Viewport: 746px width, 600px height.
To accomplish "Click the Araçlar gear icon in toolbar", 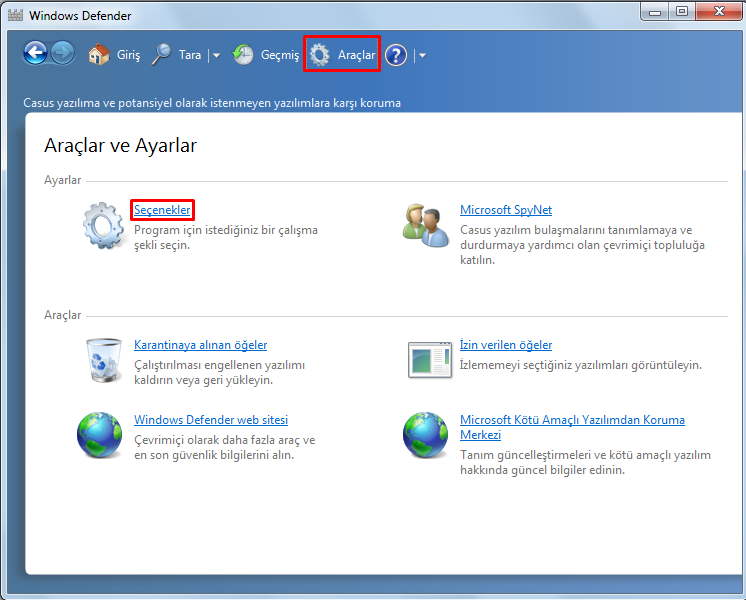I will coord(320,55).
